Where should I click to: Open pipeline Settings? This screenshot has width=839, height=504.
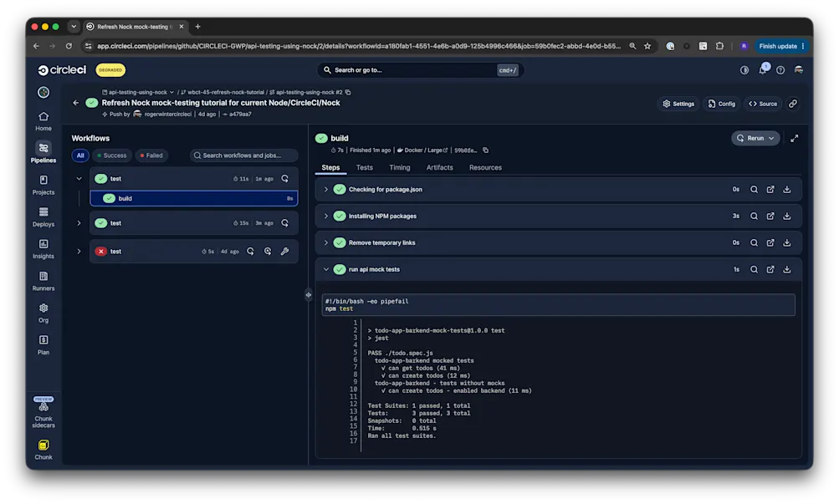(678, 104)
